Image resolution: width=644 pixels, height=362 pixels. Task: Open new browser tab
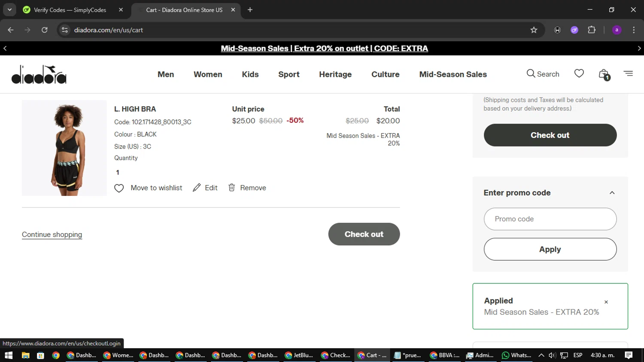(250, 10)
